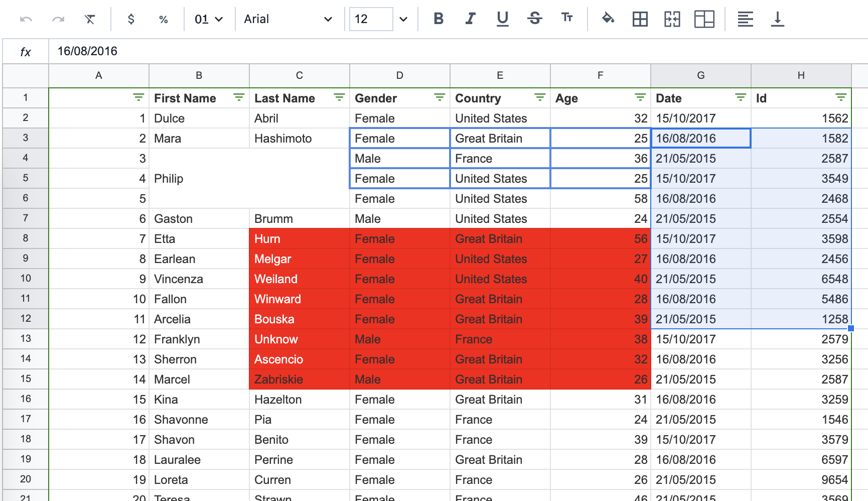The image size is (868, 501).
Task: Merge selected cells using the merge icon
Action: click(x=672, y=19)
